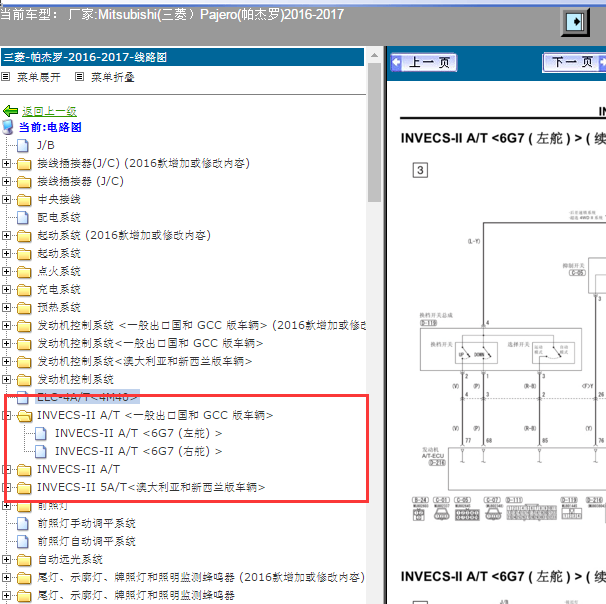
Task: Expand the 预热系统 folder
Action: click(x=6, y=307)
